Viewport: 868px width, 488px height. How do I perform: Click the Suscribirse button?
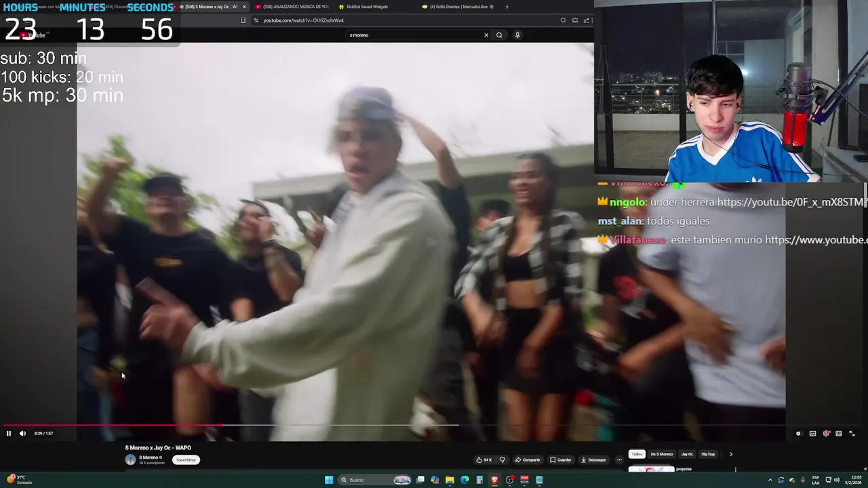(186, 460)
